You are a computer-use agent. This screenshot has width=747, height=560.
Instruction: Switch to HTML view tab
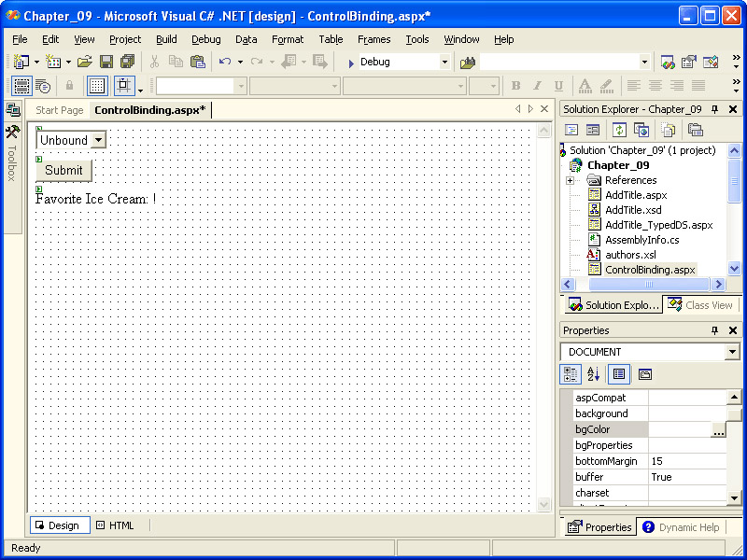tap(115, 525)
